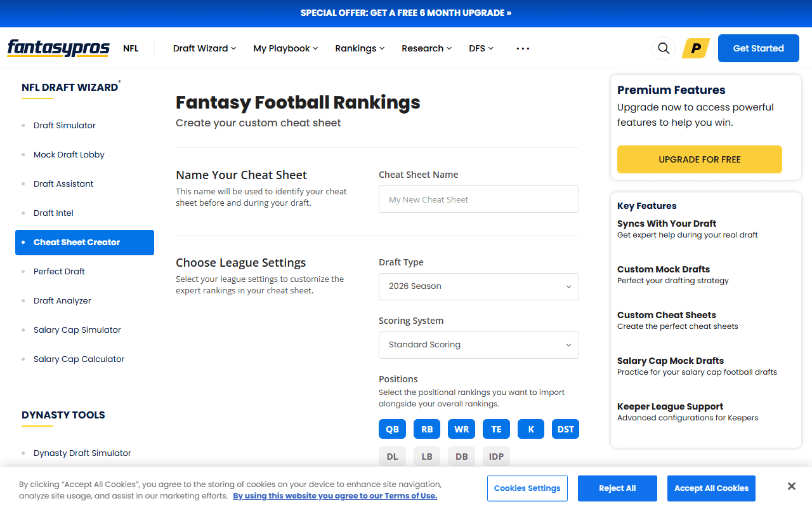Expand the My Playbook menu
812x508 pixels.
point(285,48)
